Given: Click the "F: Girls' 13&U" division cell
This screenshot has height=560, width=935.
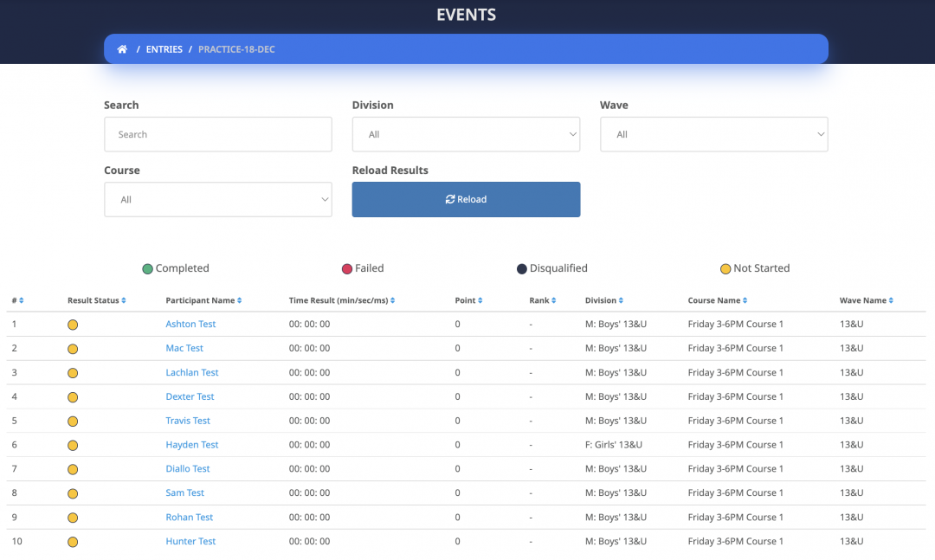Looking at the screenshot, I should [x=614, y=444].
